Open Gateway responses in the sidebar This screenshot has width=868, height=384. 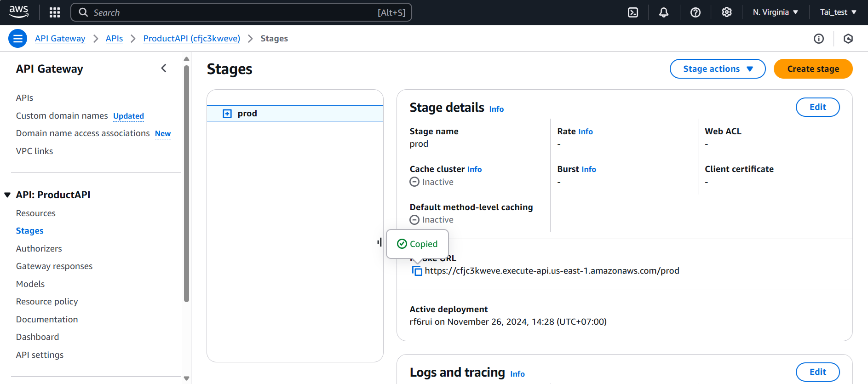point(54,266)
